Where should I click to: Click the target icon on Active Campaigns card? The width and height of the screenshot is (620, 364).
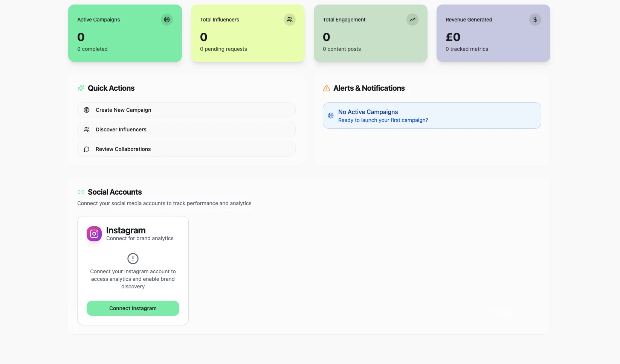pyautogui.click(x=167, y=20)
